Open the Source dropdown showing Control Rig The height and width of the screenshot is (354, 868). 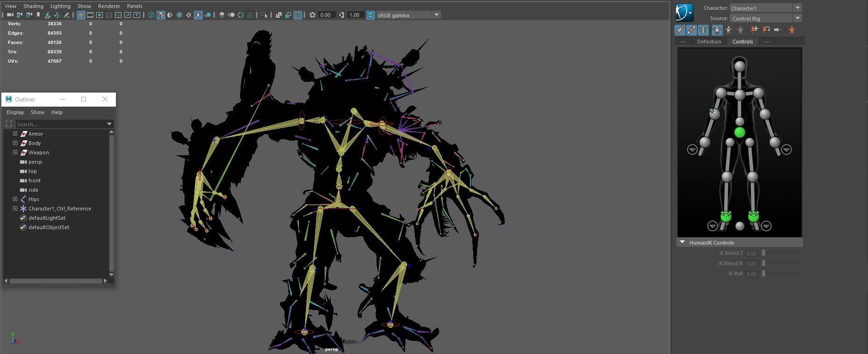pos(766,18)
